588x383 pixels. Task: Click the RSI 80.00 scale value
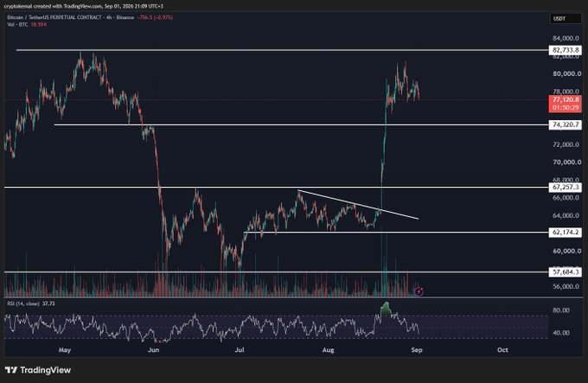tap(560, 310)
